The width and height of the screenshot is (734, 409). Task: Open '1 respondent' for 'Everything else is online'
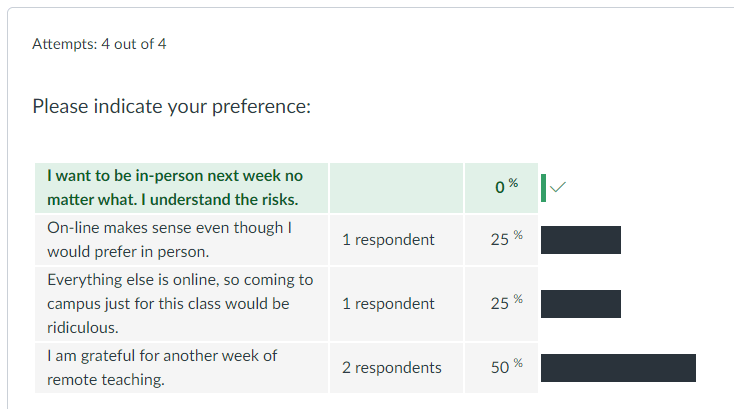pos(388,304)
